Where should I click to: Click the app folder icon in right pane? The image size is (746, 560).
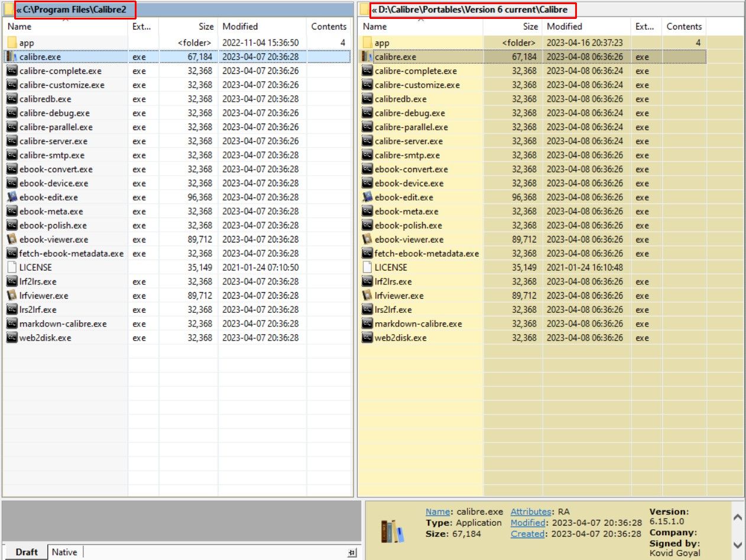(367, 43)
